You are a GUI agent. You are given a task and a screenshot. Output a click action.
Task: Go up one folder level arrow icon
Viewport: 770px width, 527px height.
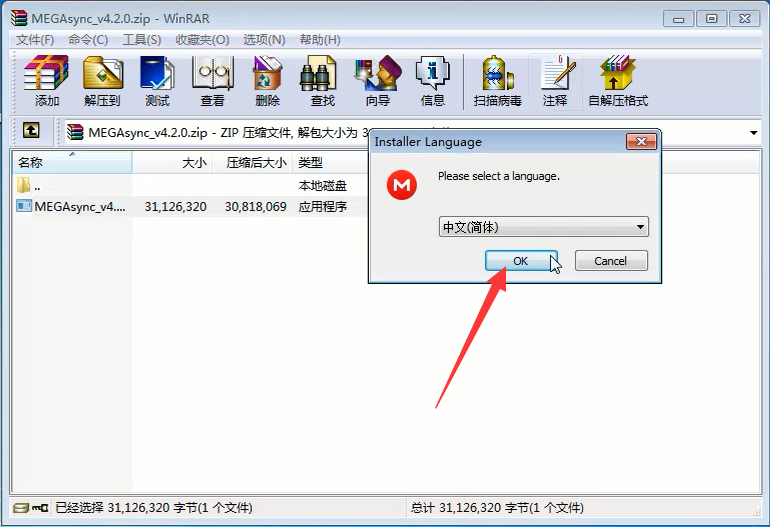coord(31,131)
